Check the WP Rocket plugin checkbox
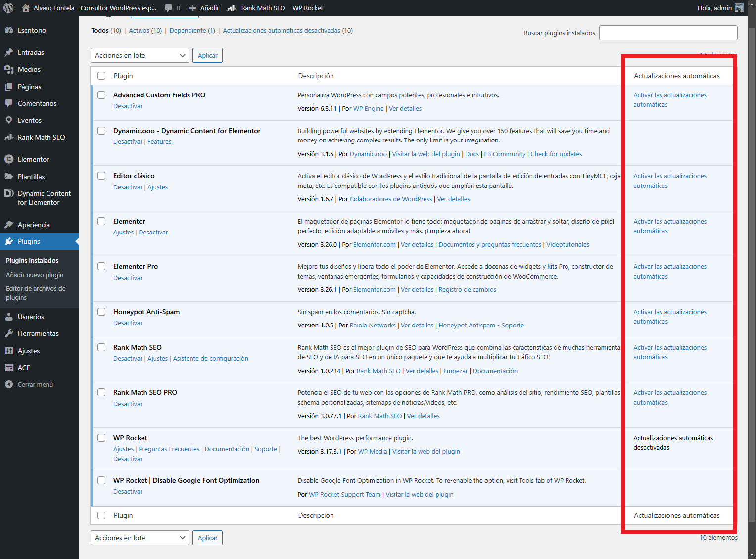 coord(101,438)
